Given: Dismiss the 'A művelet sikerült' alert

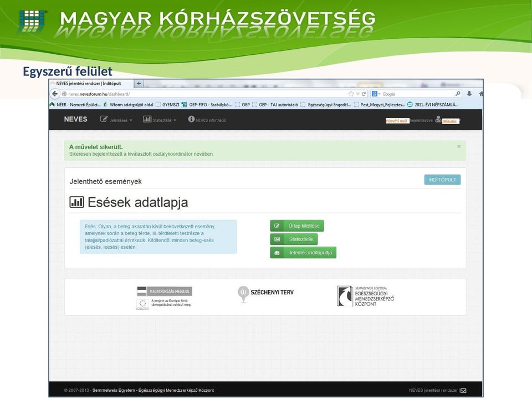Looking at the screenshot, I should point(459,146).
